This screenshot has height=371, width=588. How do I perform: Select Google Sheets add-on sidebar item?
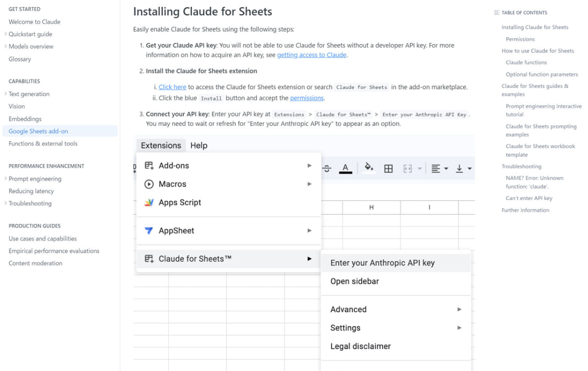(x=60, y=131)
